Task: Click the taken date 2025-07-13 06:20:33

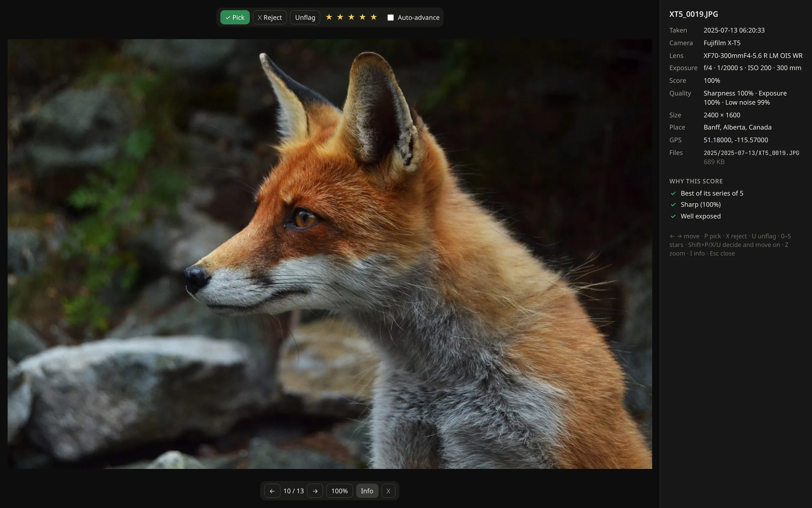Action: 734,30
